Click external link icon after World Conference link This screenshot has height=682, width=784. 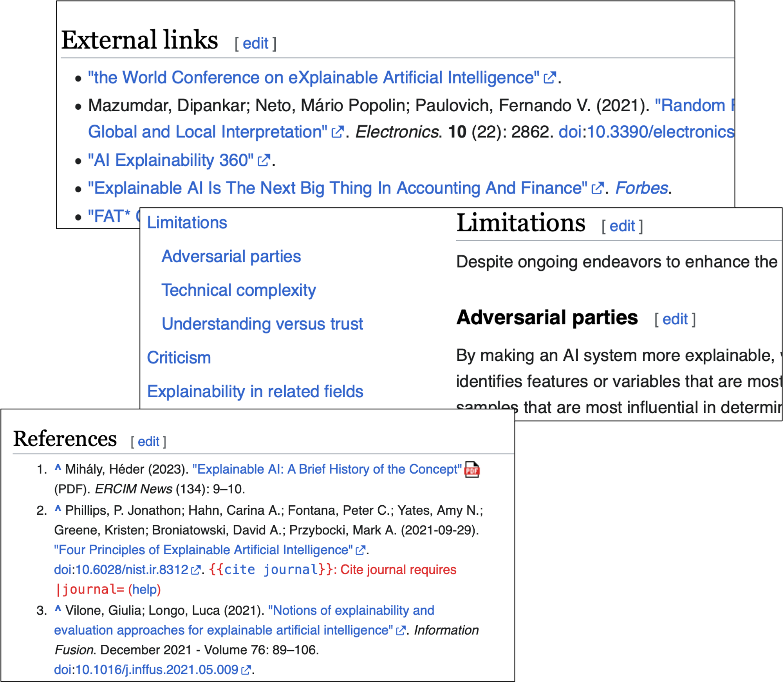click(550, 78)
